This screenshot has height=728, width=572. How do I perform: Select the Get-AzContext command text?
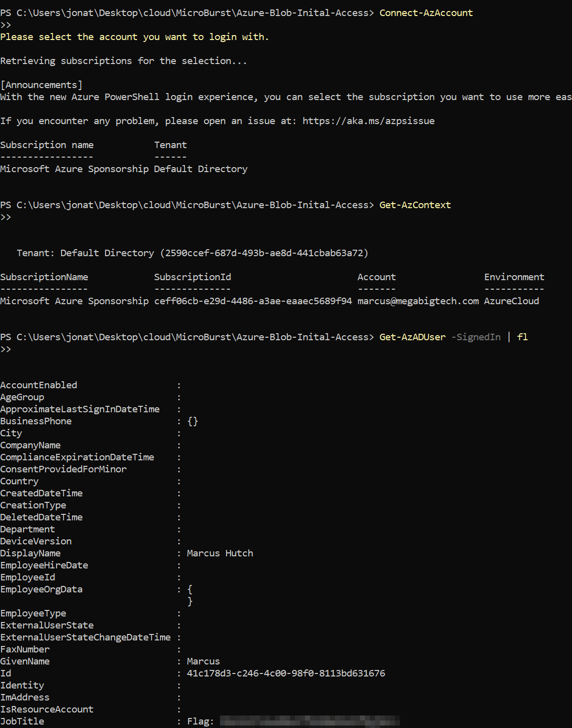tap(415, 205)
